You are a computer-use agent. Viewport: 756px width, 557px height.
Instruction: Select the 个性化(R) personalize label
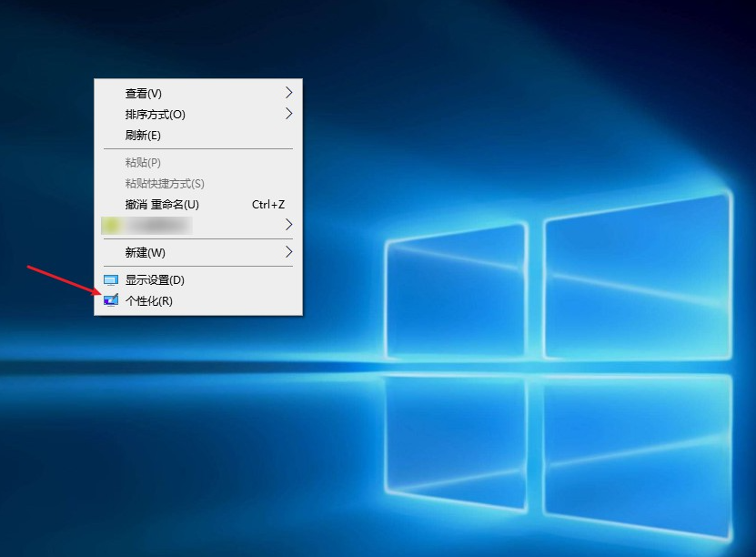tap(148, 301)
